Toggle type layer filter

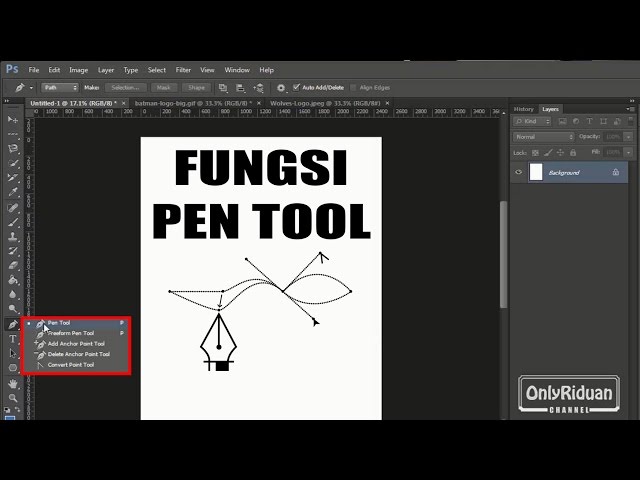click(x=589, y=121)
